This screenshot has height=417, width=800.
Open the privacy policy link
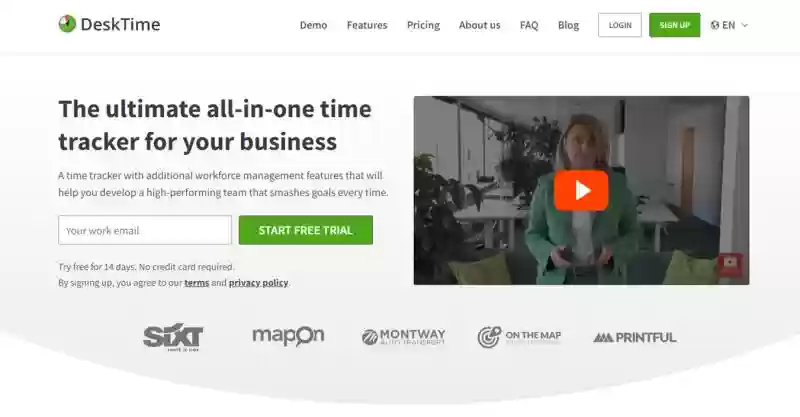[258, 282]
